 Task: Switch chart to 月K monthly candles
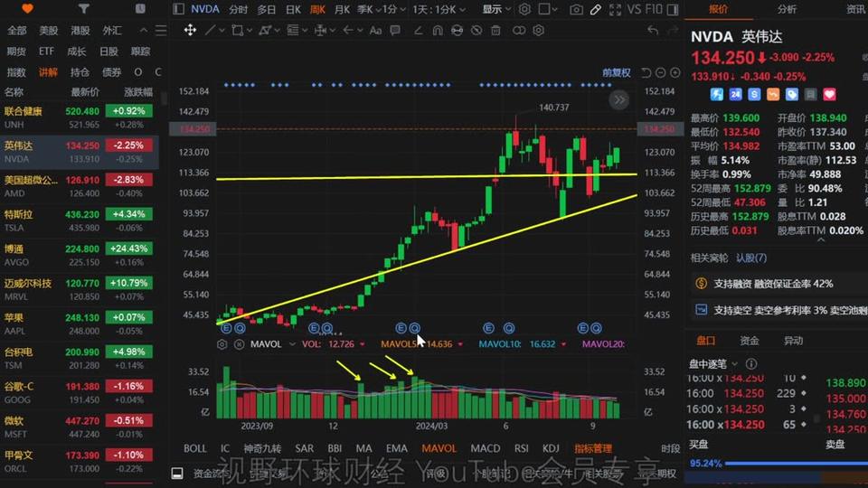coord(342,9)
